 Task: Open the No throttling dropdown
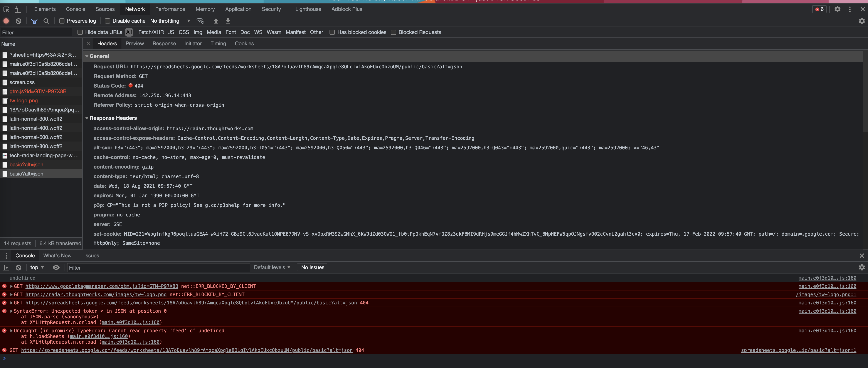tap(170, 20)
